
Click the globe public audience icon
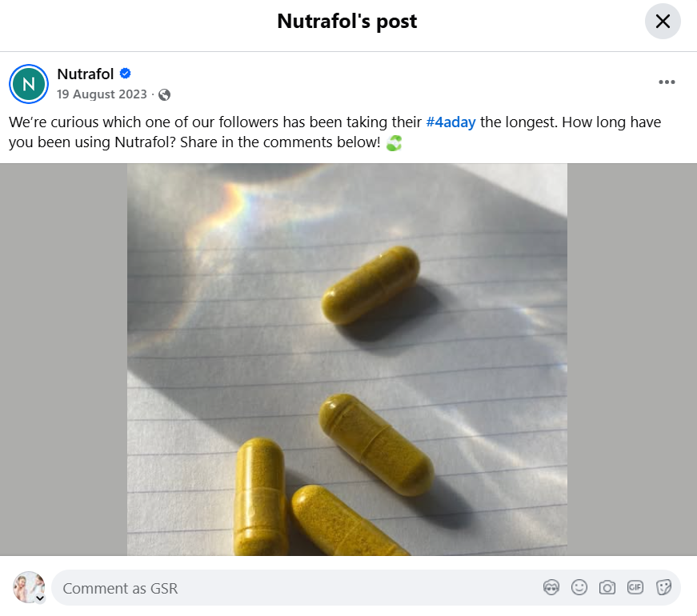(165, 94)
